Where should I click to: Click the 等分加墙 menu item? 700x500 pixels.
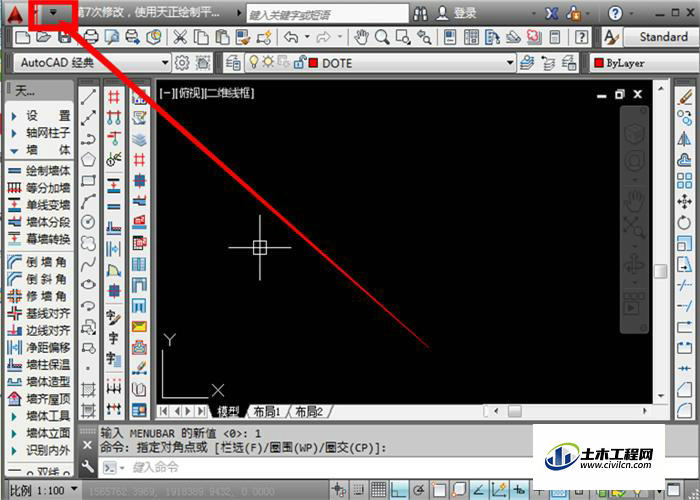40,188
